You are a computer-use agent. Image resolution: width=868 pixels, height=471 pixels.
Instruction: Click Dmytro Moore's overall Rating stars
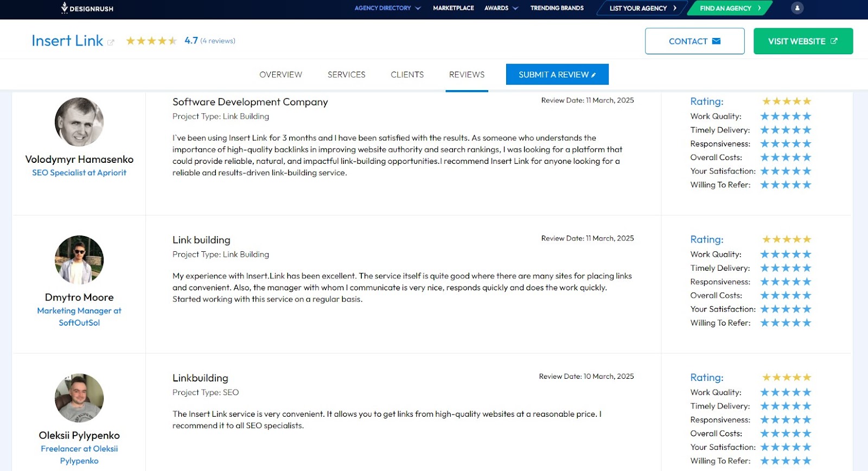point(787,239)
